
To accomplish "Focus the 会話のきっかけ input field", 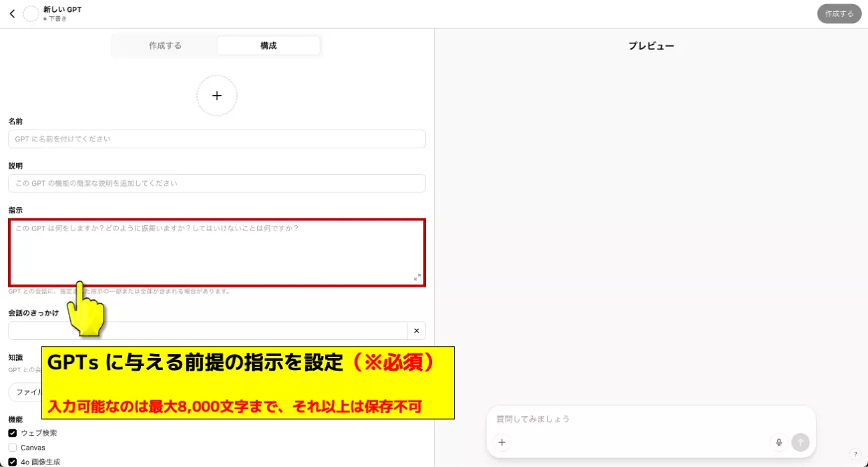I will (x=208, y=331).
